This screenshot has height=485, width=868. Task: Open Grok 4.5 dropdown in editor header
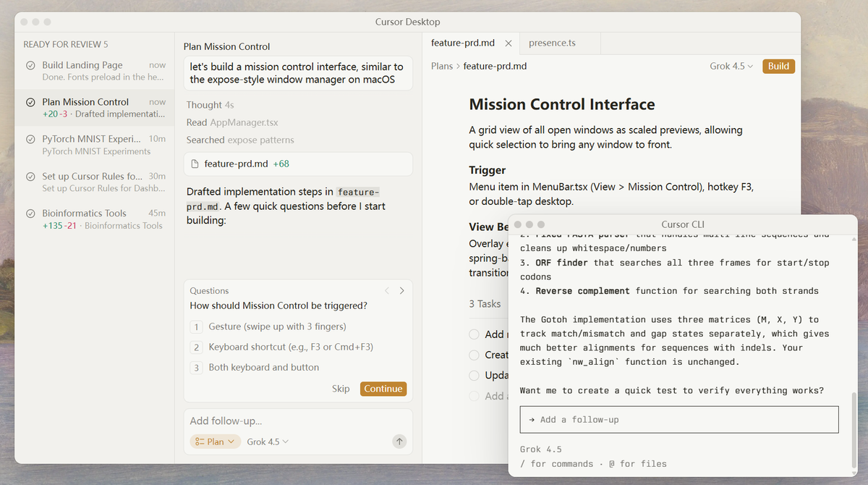[x=731, y=66]
